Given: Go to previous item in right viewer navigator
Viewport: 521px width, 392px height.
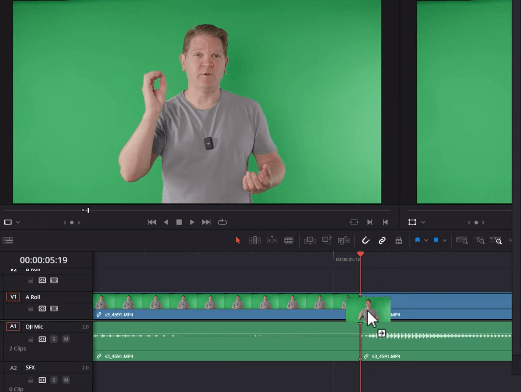Looking at the screenshot, I should tap(469, 222).
